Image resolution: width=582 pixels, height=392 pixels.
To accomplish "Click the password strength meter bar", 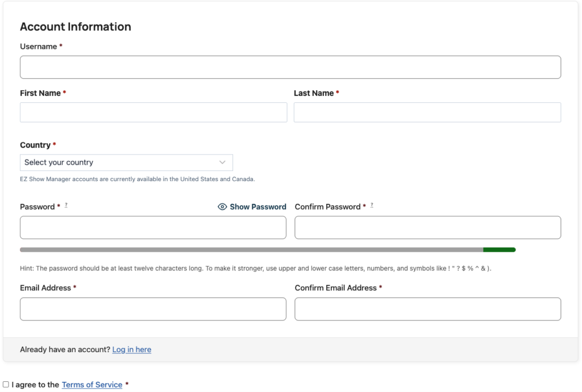I will [268, 250].
